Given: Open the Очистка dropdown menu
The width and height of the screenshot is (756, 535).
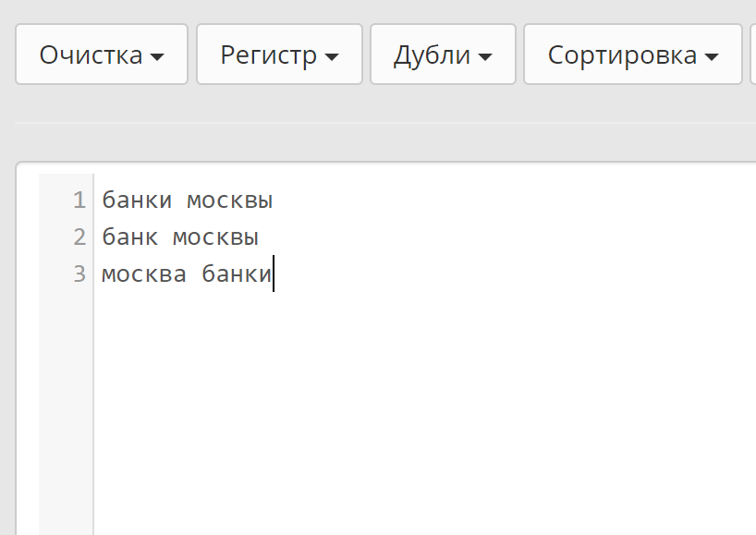Looking at the screenshot, I should pos(102,55).
